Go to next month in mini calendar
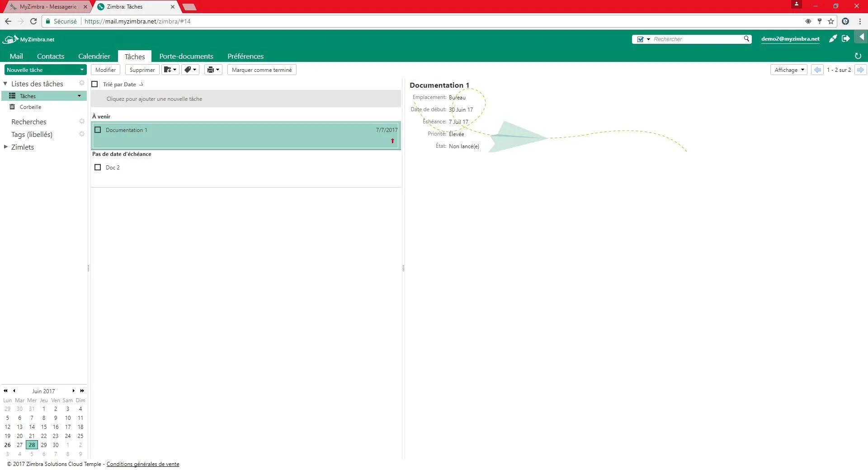The image size is (868, 470). coord(73,391)
